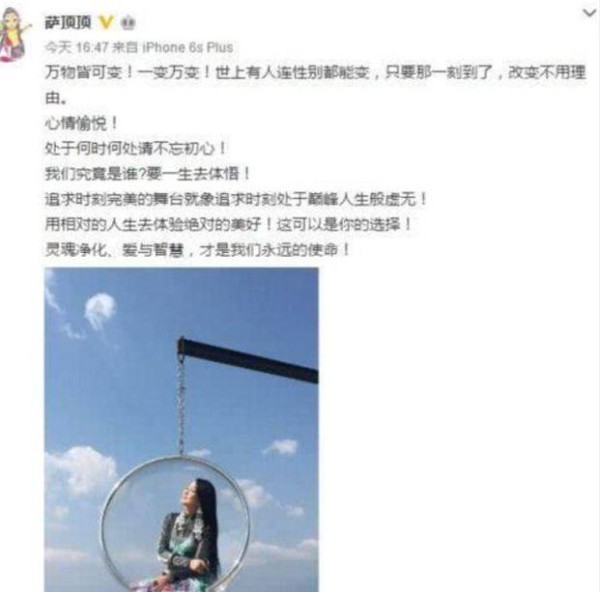Image resolution: width=600 pixels, height=592 pixels.
Task: Click the line 处于何时何处请不忘初心
Action: coord(136,148)
